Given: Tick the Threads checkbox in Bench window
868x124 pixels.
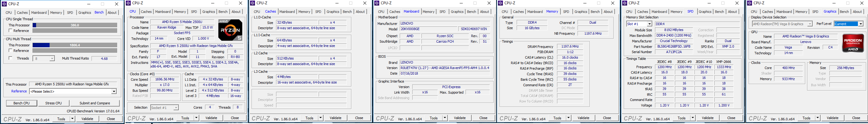Looking at the screenshot, I should [x=10, y=58].
